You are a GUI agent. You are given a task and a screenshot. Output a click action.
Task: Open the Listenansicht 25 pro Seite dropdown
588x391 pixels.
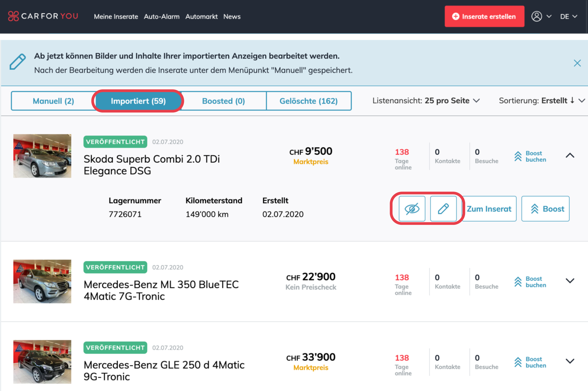(x=426, y=101)
